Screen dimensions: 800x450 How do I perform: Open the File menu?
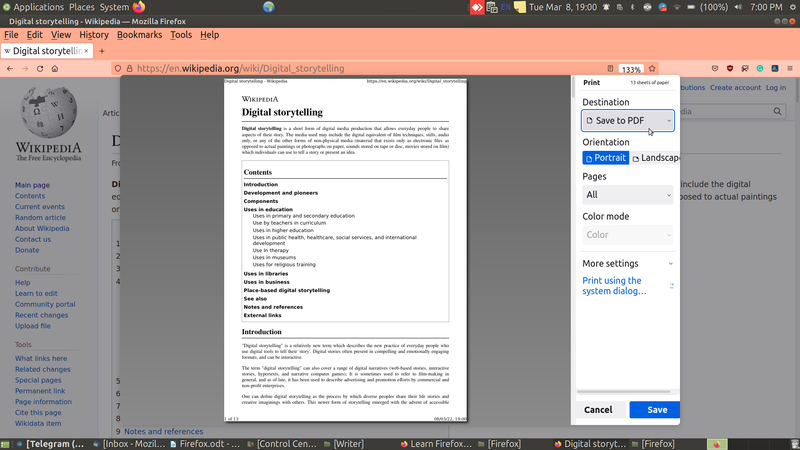(x=11, y=35)
